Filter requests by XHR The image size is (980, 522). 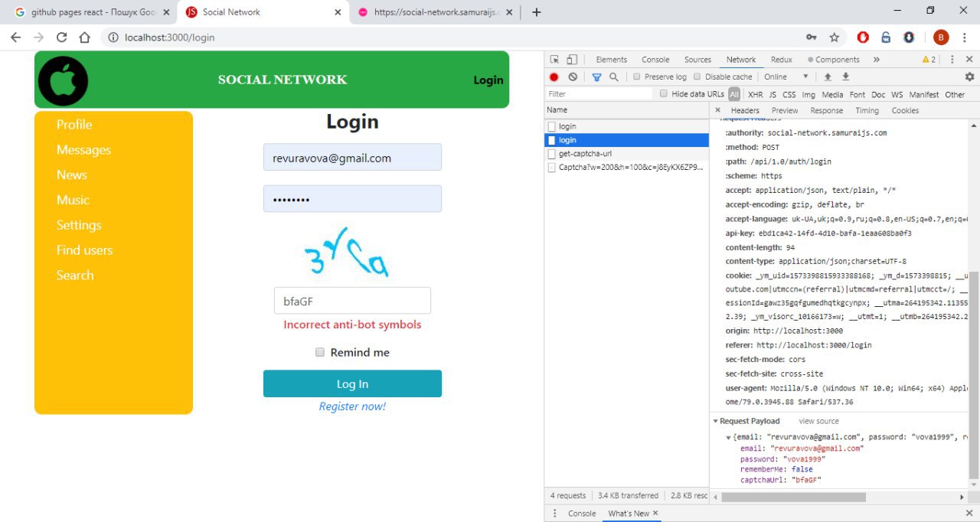coord(755,94)
